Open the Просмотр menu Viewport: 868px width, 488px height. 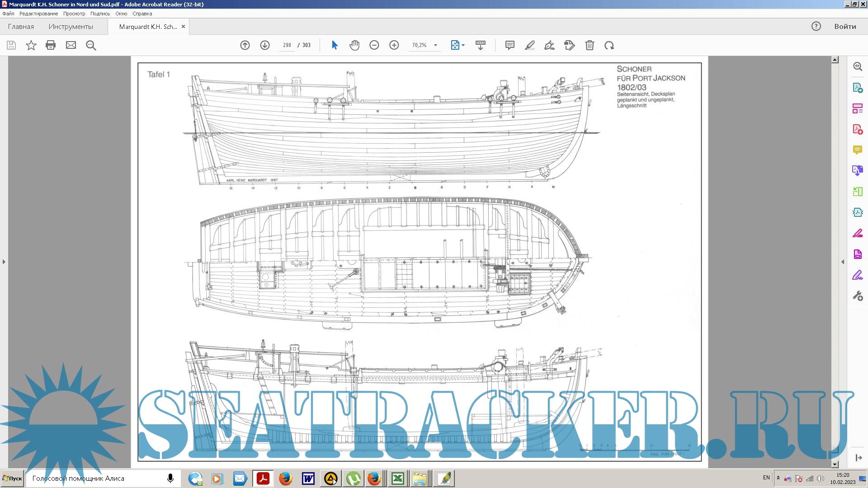pos(74,14)
